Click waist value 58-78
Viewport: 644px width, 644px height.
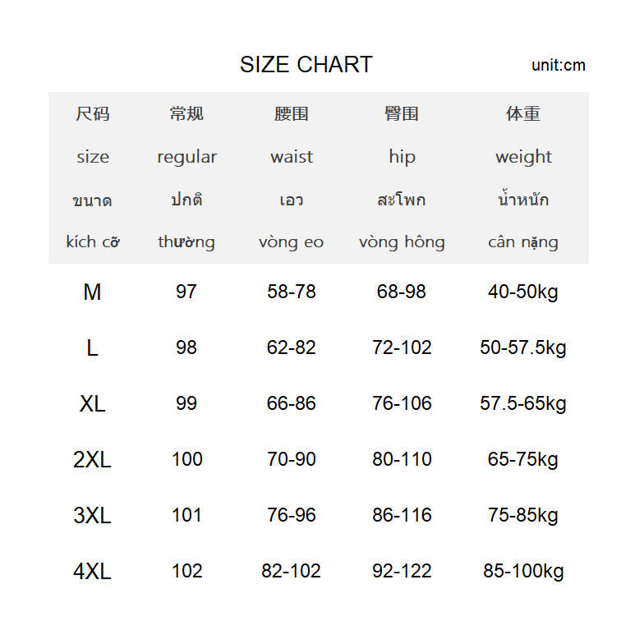point(291,292)
